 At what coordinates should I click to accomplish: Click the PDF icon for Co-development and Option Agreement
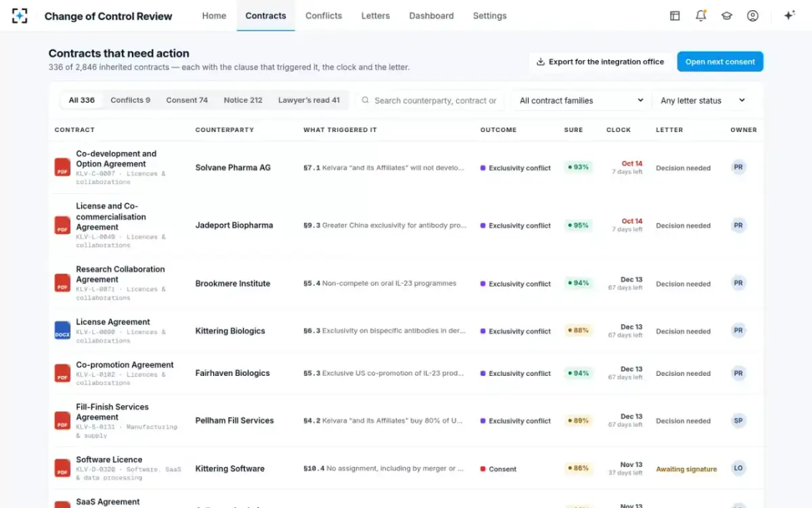pos(62,167)
